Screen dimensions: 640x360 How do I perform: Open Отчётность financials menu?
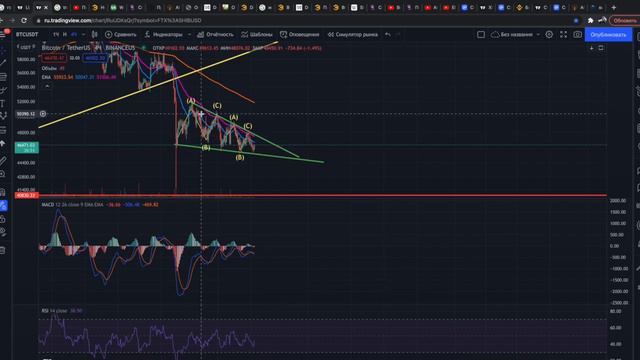click(216, 35)
